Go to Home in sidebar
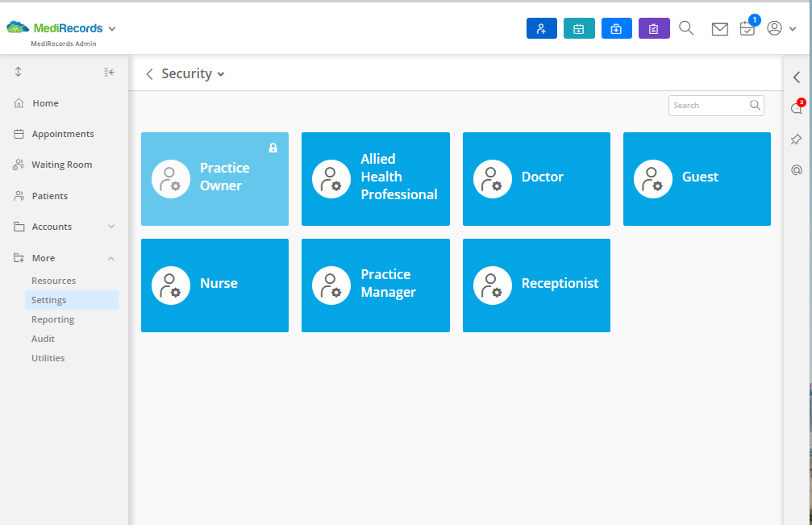812x525 pixels. 46,103
